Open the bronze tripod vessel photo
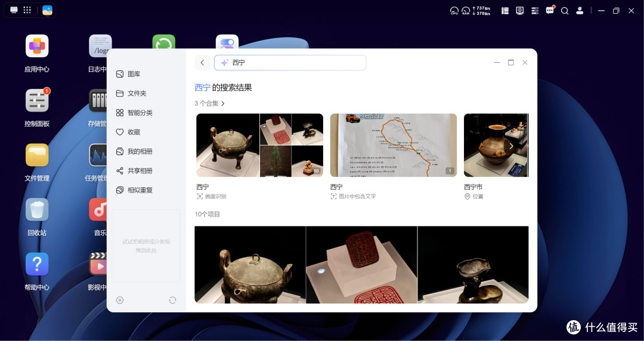644x341 pixels. coord(250,265)
